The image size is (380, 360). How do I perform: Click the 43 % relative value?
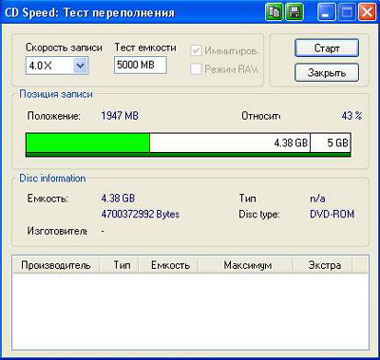tap(352, 116)
